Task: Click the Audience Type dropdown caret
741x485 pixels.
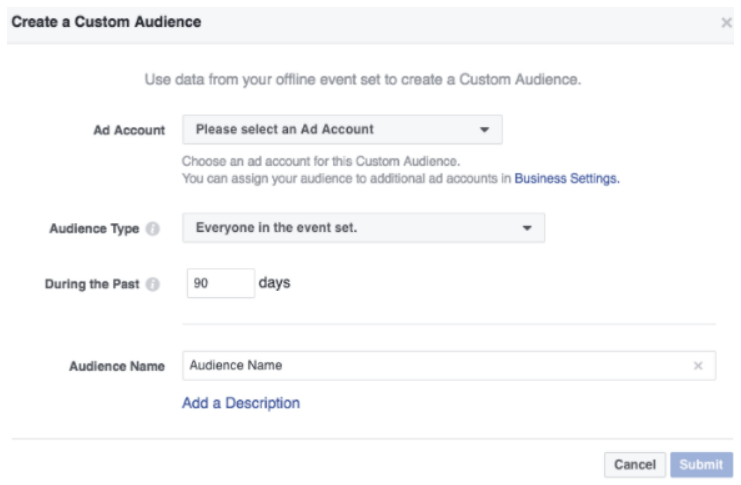Action: [x=527, y=228]
